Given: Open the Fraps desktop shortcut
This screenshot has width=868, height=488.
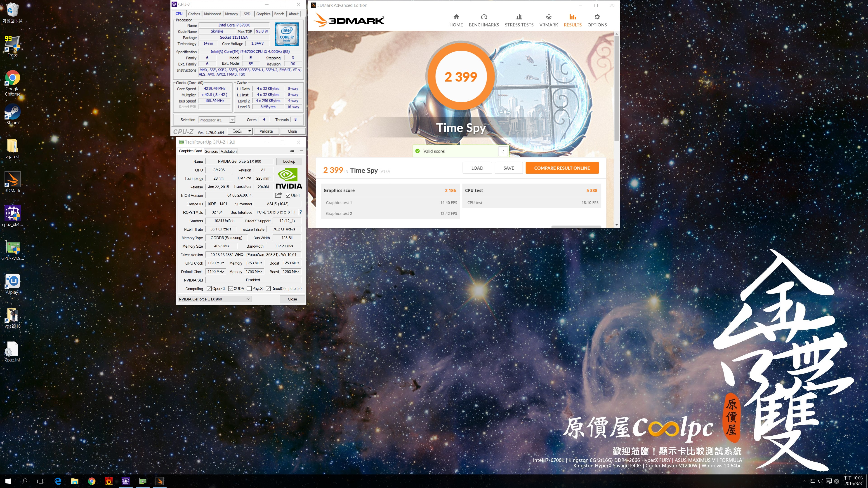Looking at the screenshot, I should click(x=12, y=46).
